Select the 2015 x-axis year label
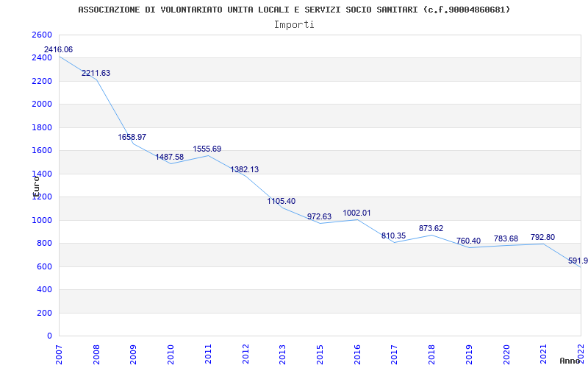This screenshot has height=368, width=588. pos(320,354)
